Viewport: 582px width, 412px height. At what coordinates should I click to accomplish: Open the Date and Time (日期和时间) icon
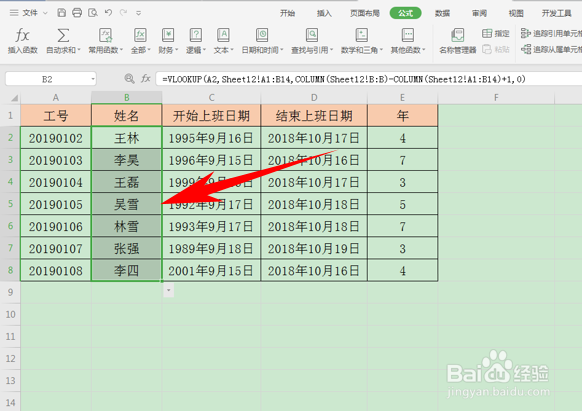click(x=262, y=35)
